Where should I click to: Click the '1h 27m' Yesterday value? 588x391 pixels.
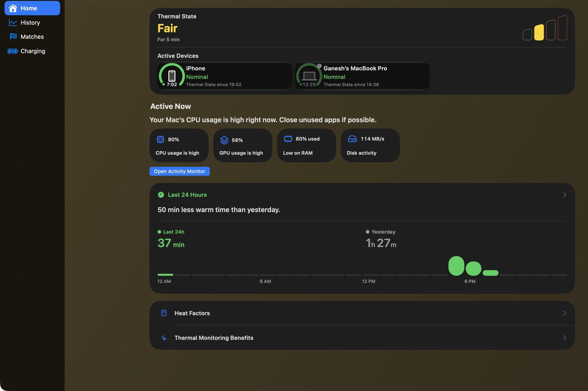tap(381, 243)
